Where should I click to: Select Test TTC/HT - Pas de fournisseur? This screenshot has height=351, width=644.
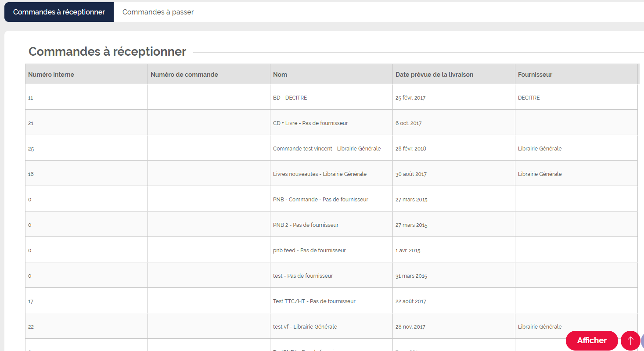click(x=331, y=301)
